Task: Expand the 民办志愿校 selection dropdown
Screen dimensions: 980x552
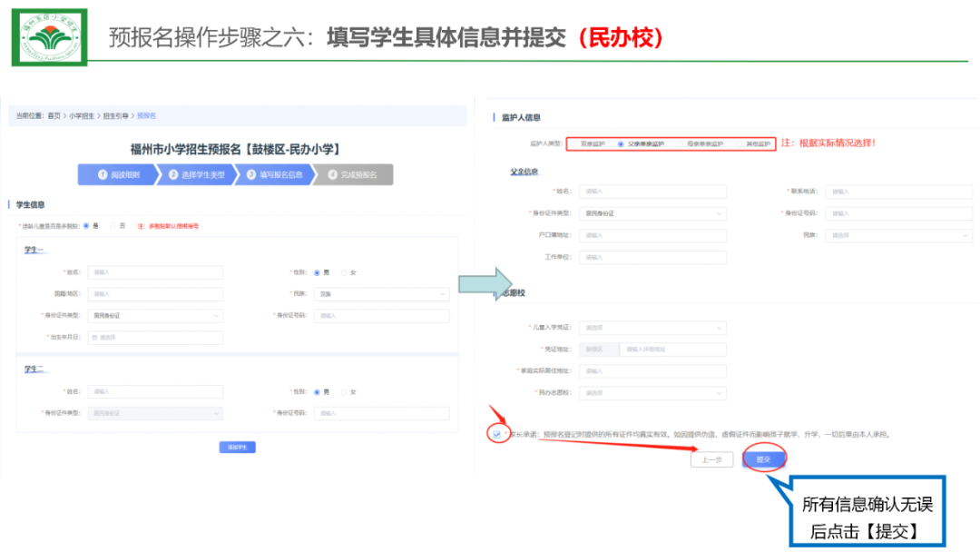Action: pos(653,393)
